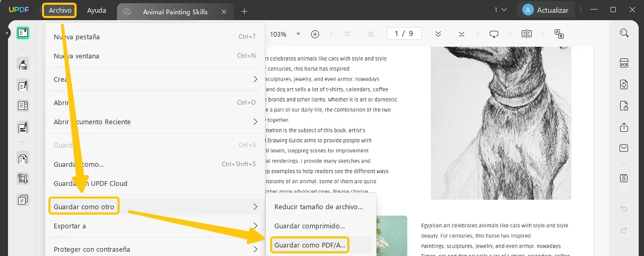644x256 pixels.
Task: Go to next page arrow
Action: coord(438,34)
